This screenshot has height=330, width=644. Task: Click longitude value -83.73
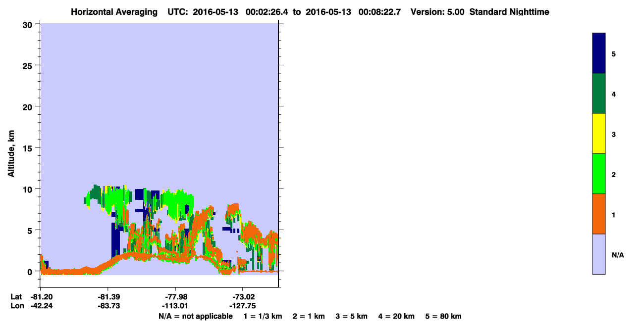(x=108, y=306)
